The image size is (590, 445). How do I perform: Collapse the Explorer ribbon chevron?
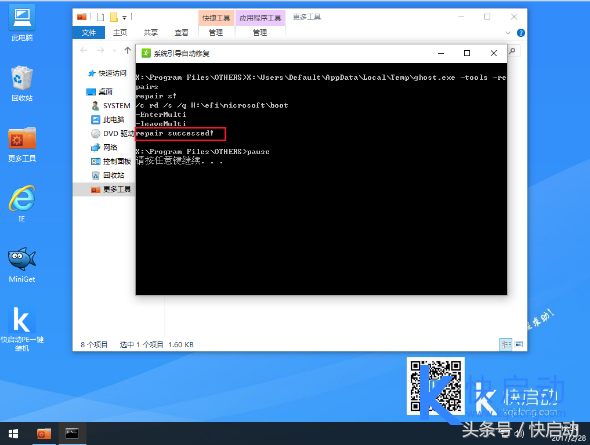pyautogui.click(x=508, y=33)
